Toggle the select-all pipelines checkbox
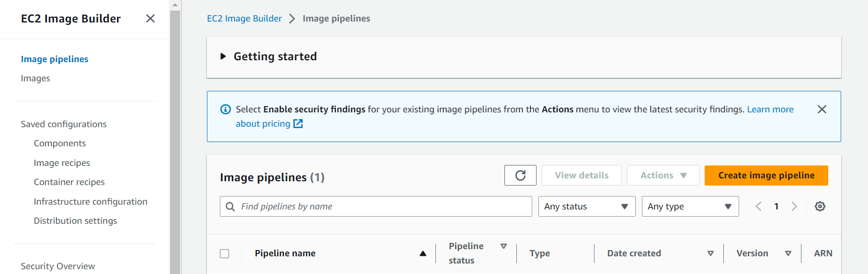Image resolution: width=868 pixels, height=274 pixels. pyautogui.click(x=225, y=253)
